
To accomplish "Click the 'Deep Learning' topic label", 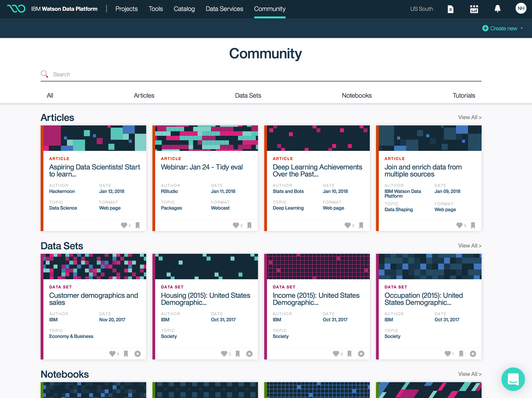I will [288, 208].
